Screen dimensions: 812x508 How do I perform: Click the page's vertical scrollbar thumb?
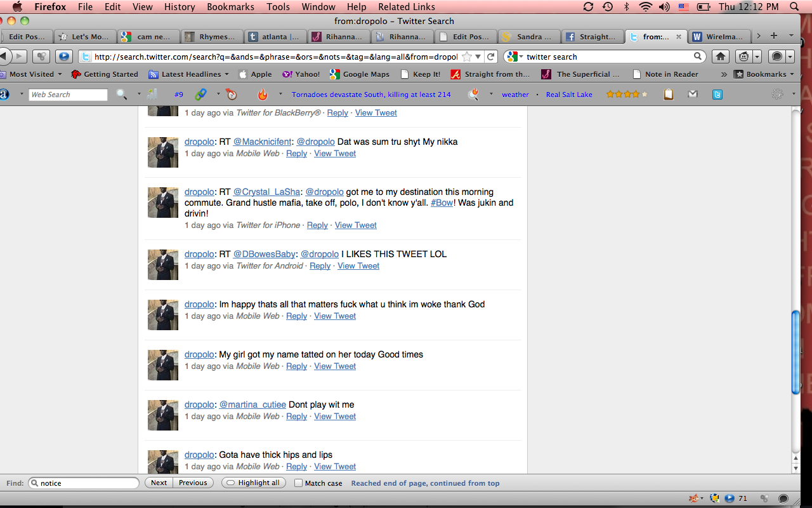click(796, 352)
